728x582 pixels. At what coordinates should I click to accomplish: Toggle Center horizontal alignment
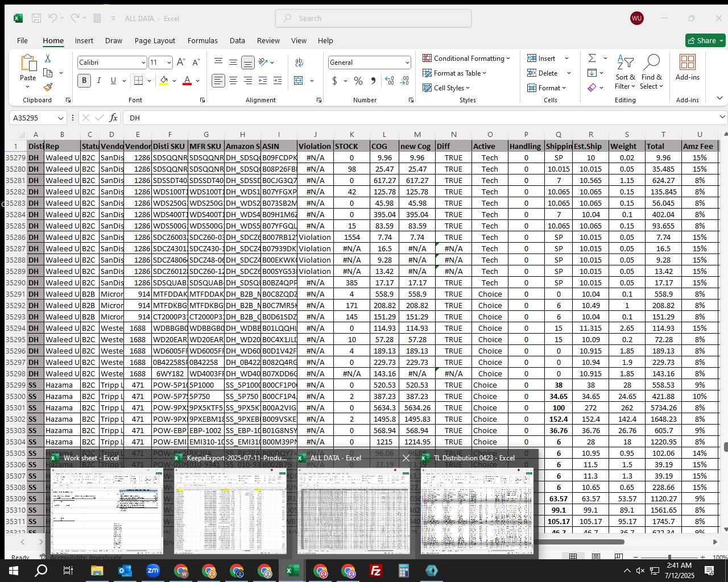click(233, 81)
